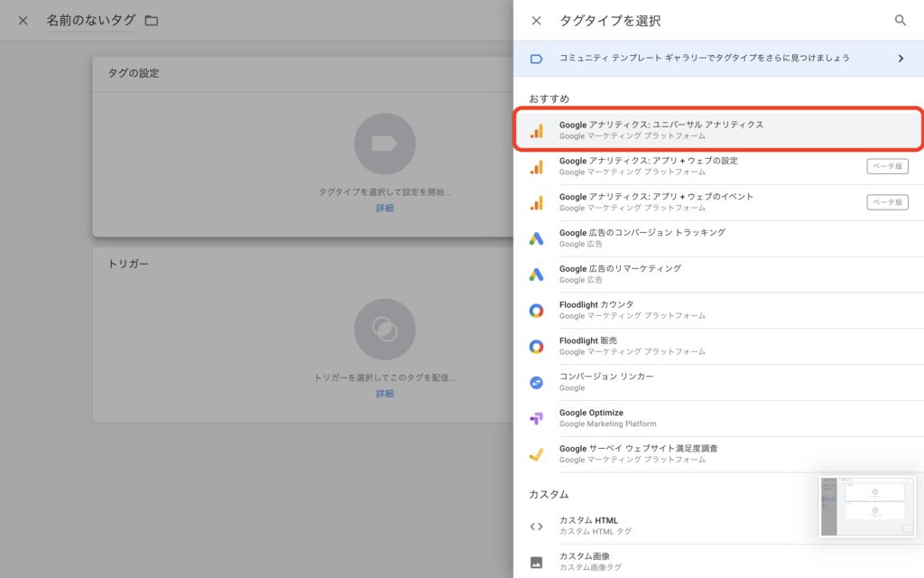Choose Google Optimize tag type
This screenshot has width=924, height=578.
718,418
